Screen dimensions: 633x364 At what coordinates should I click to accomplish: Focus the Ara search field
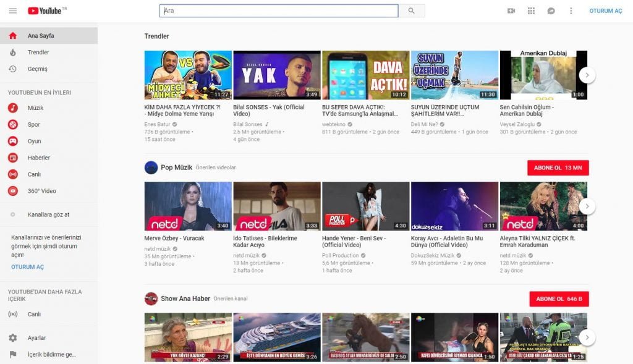coord(279,11)
